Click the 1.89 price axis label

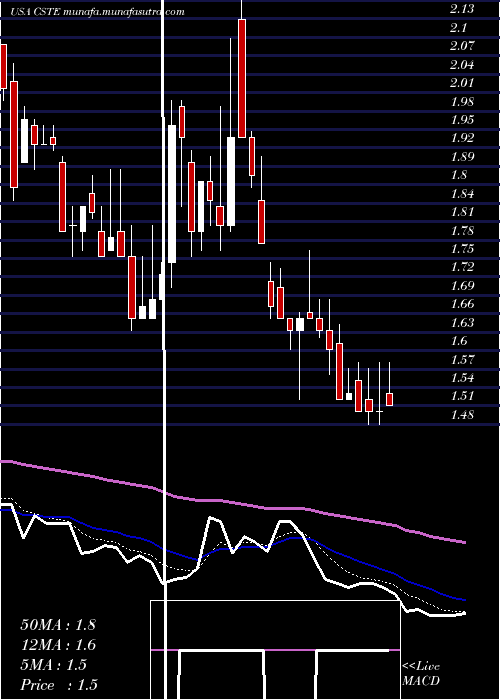462,157
